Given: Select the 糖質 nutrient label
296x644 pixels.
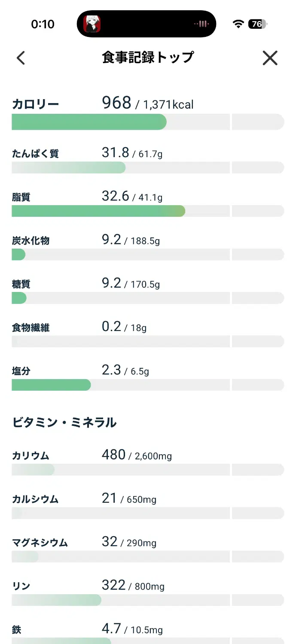Looking at the screenshot, I should click(21, 284).
